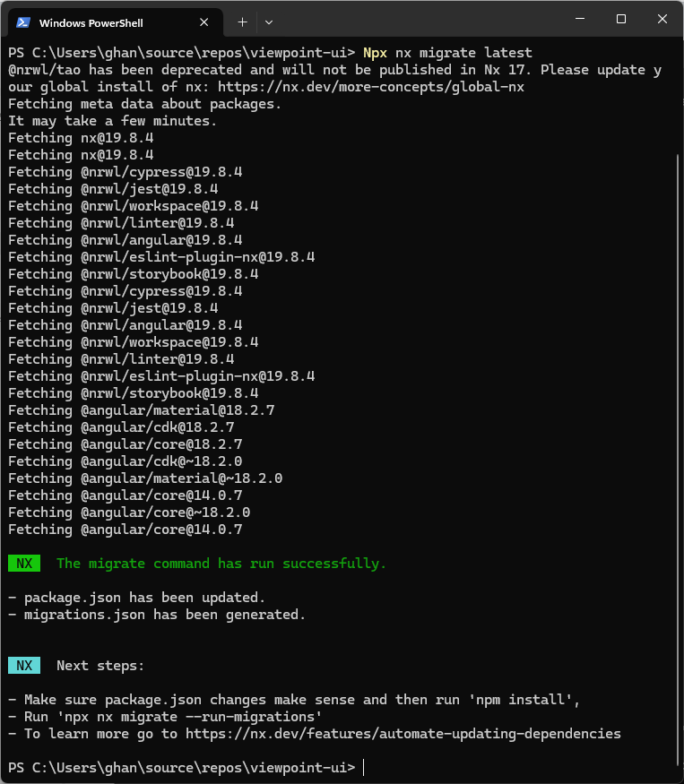
Task: Click the cyan NX badge beside Next steps
Action: coord(24,666)
